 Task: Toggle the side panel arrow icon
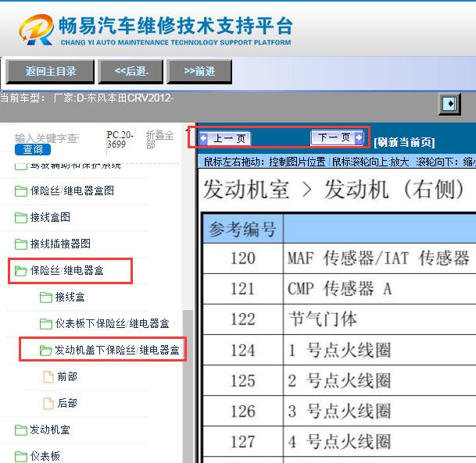click(x=449, y=104)
